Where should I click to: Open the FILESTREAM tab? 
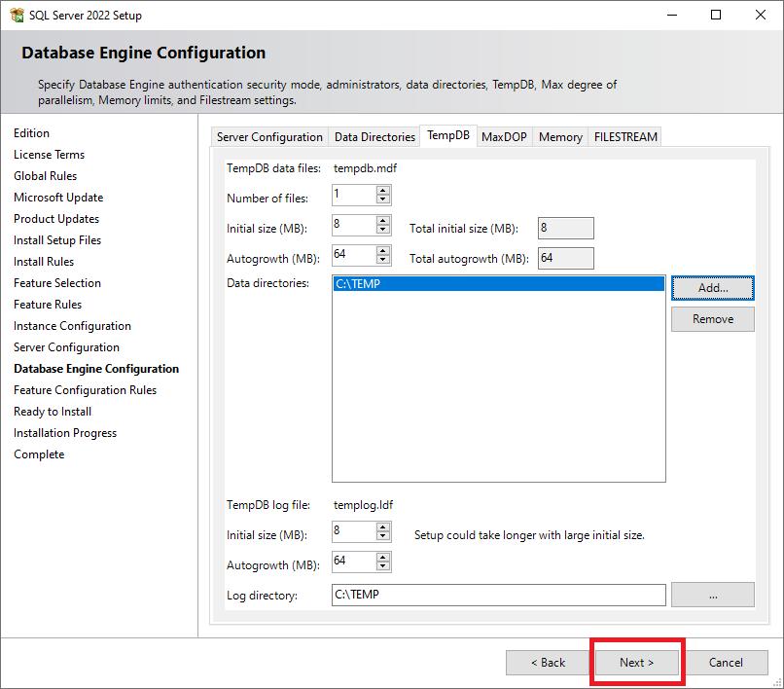coord(625,137)
